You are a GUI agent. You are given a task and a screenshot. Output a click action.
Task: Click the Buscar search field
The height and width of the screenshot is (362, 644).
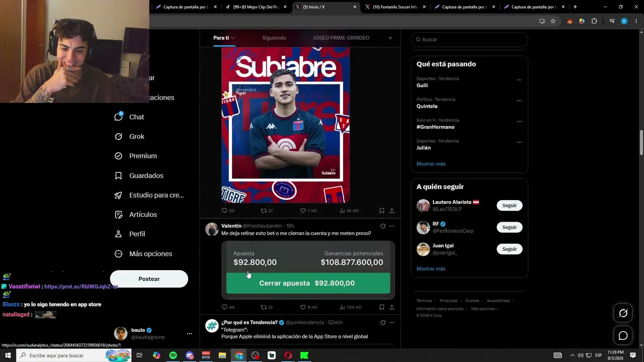click(469, 39)
